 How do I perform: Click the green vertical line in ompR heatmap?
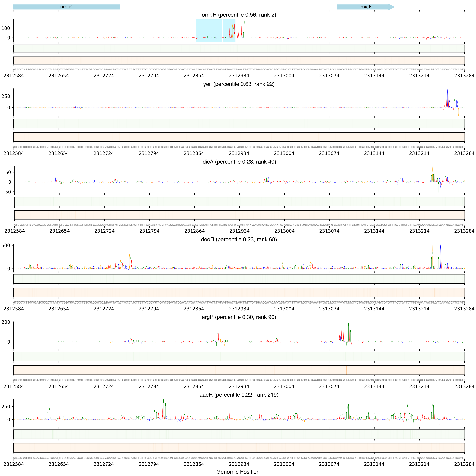pyautogui.click(x=237, y=48)
